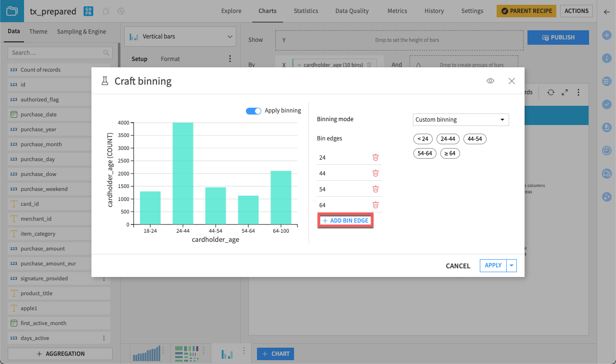The height and width of the screenshot is (364, 616).
Task: Select the '54-64' bin chip
Action: (424, 153)
